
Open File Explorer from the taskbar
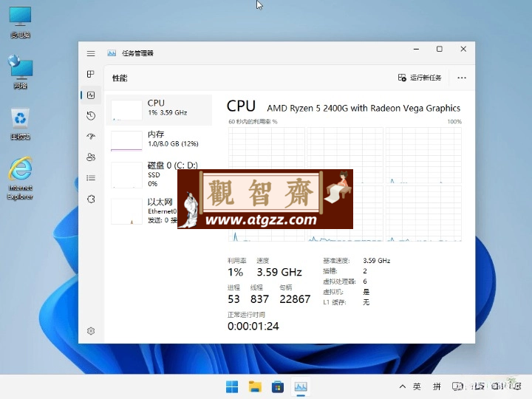[x=255, y=386]
